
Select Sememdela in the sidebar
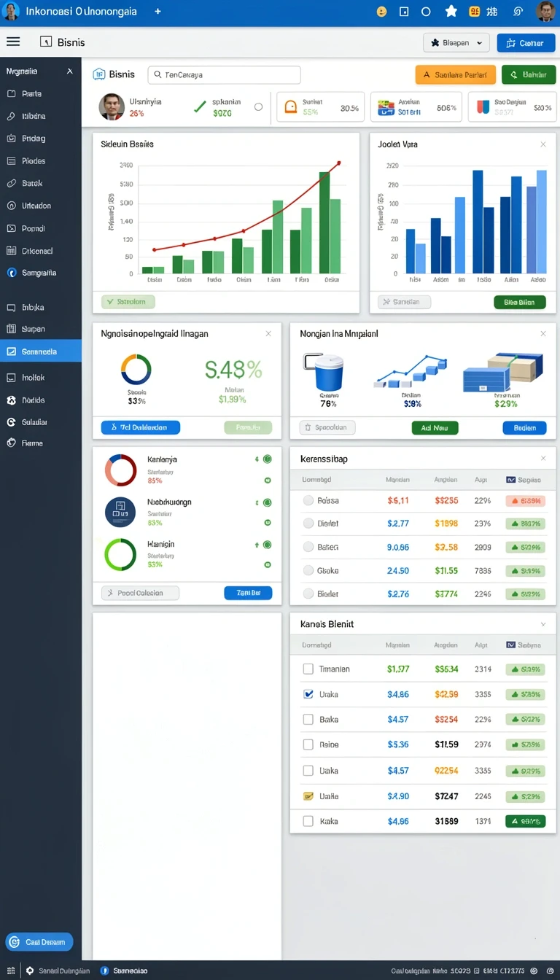(x=41, y=351)
